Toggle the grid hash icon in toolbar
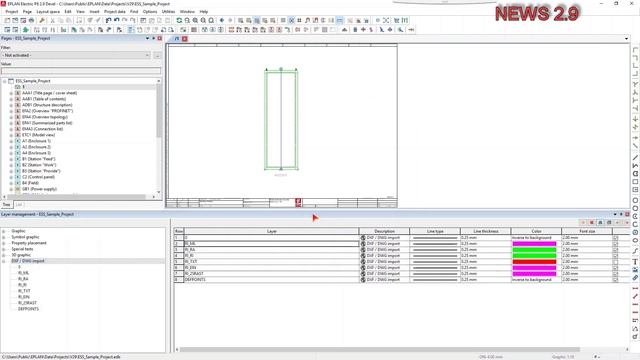 pyautogui.click(x=299, y=20)
